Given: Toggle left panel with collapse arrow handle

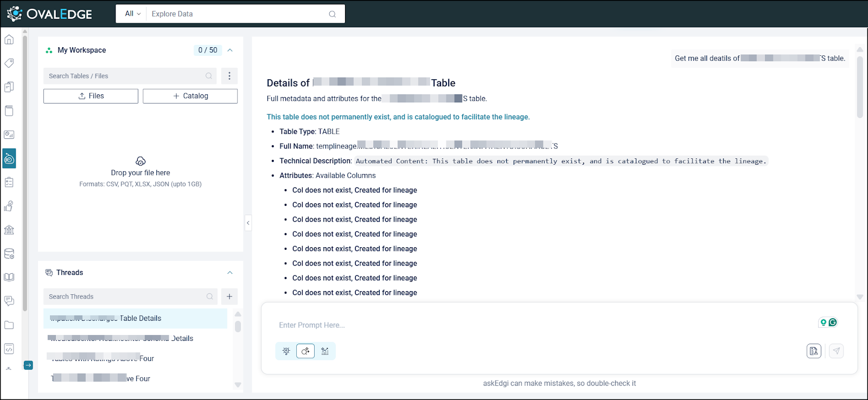Looking at the screenshot, I should [x=248, y=223].
